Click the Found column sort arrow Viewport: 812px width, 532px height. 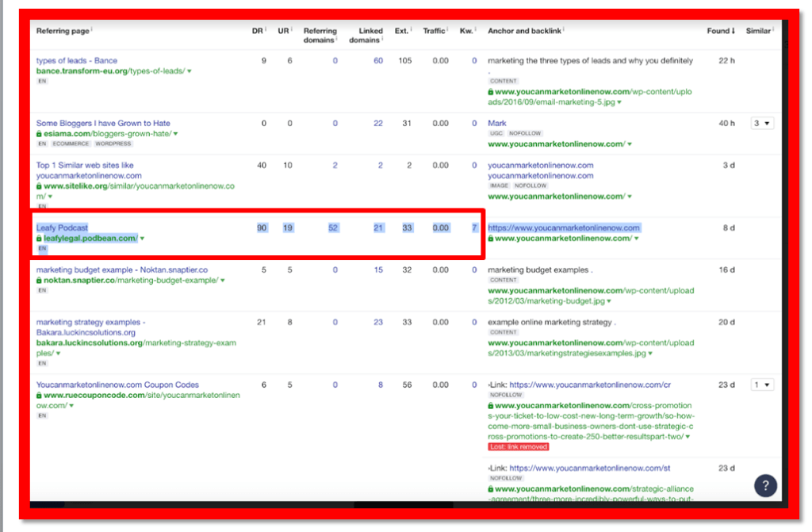733,31
